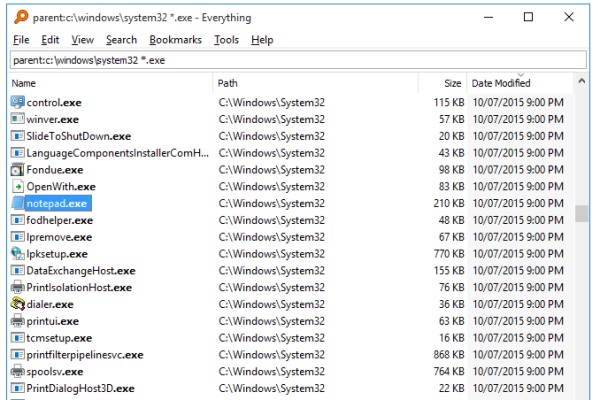600x400 pixels.
Task: Click the DataExchangeHost.exe file icon
Action: click(18, 271)
